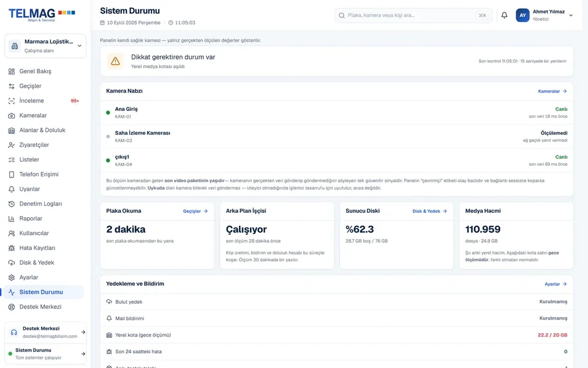Click the TELMAG logo

42,14
